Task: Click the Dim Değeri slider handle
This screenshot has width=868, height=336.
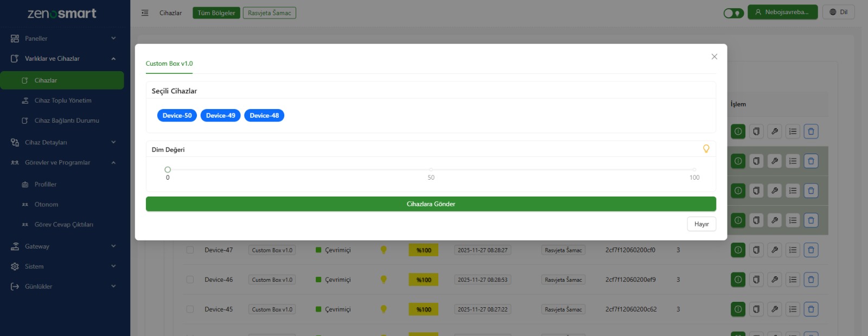Action: [168, 170]
